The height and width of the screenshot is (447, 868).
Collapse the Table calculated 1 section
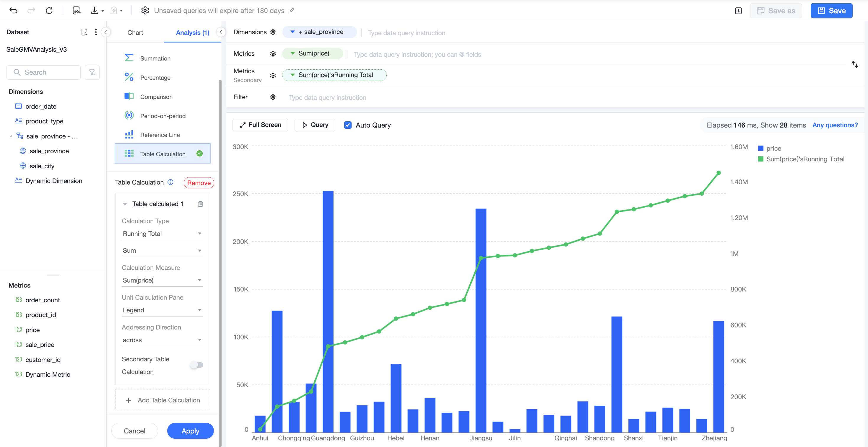coord(125,204)
